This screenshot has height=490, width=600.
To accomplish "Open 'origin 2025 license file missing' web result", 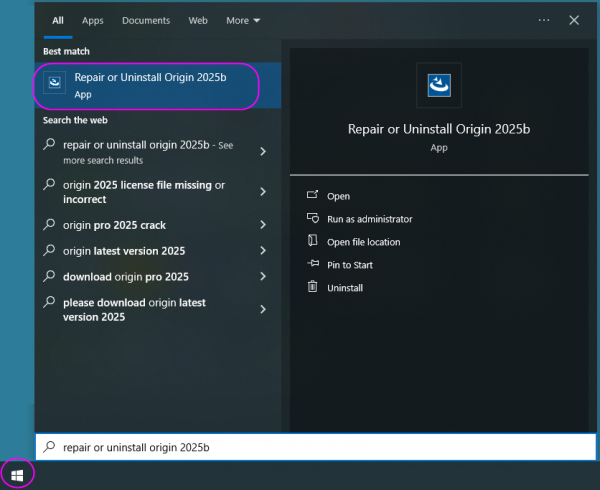I will [143, 191].
